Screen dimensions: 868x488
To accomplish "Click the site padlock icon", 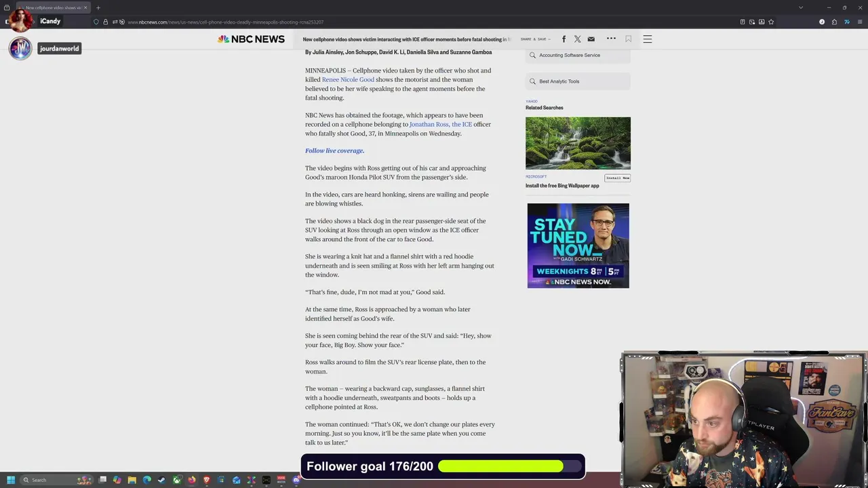I will click(x=105, y=22).
